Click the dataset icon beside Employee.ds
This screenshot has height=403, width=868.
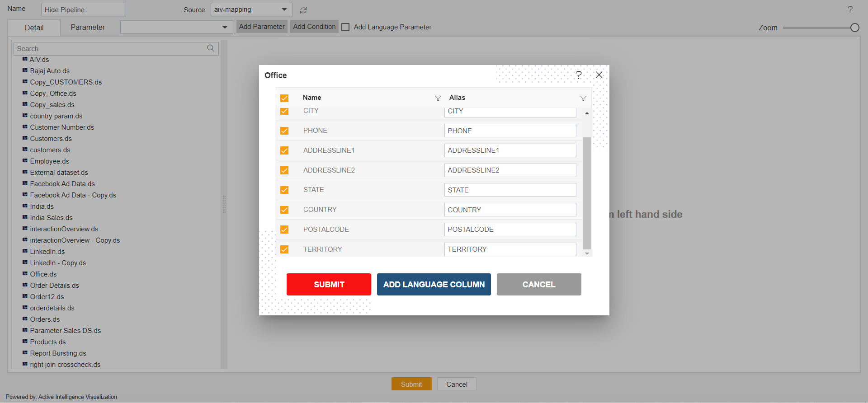25,161
